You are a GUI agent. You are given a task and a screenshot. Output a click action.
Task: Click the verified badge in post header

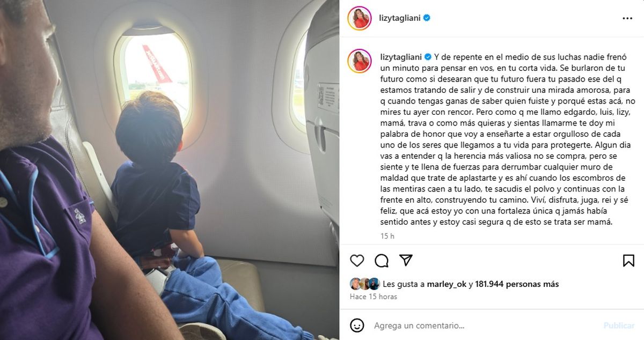427,18
